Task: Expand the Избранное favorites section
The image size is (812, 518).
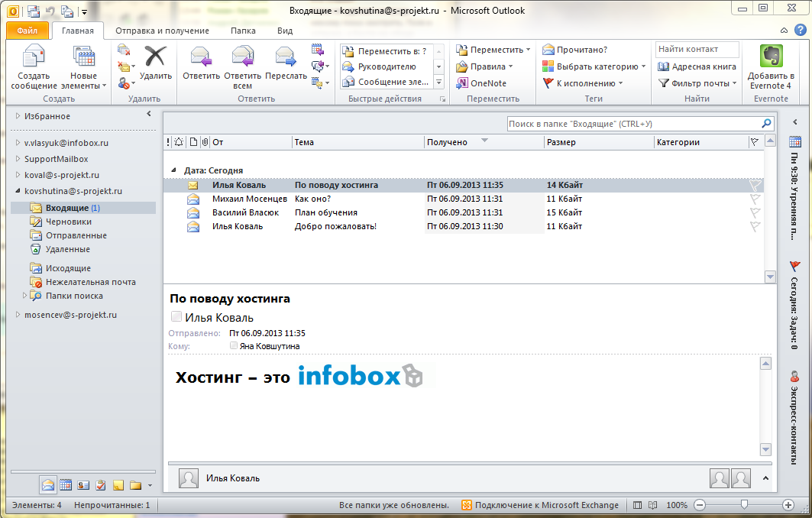Action: (x=18, y=116)
